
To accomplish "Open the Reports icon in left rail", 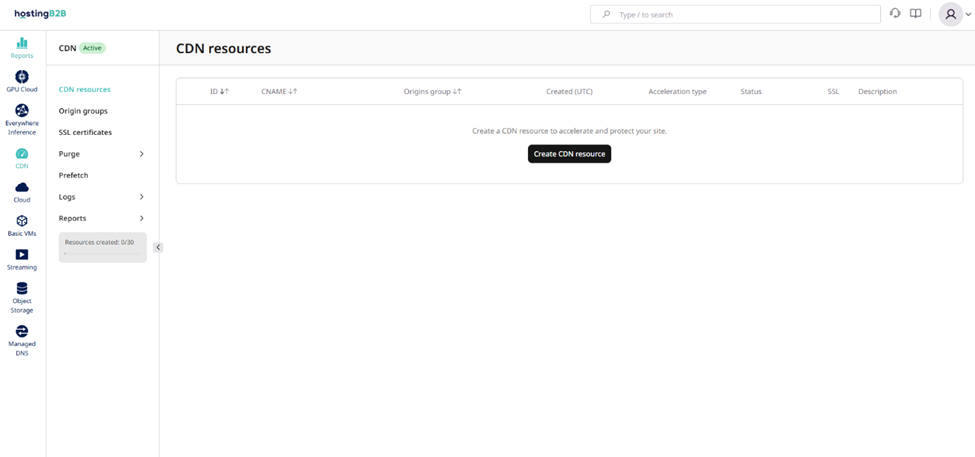I will [22, 44].
